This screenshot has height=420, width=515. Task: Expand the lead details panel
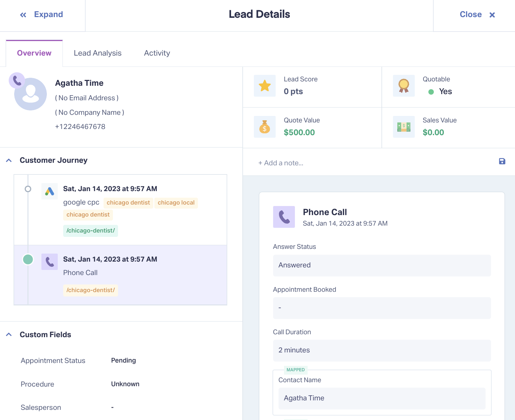pos(41,15)
